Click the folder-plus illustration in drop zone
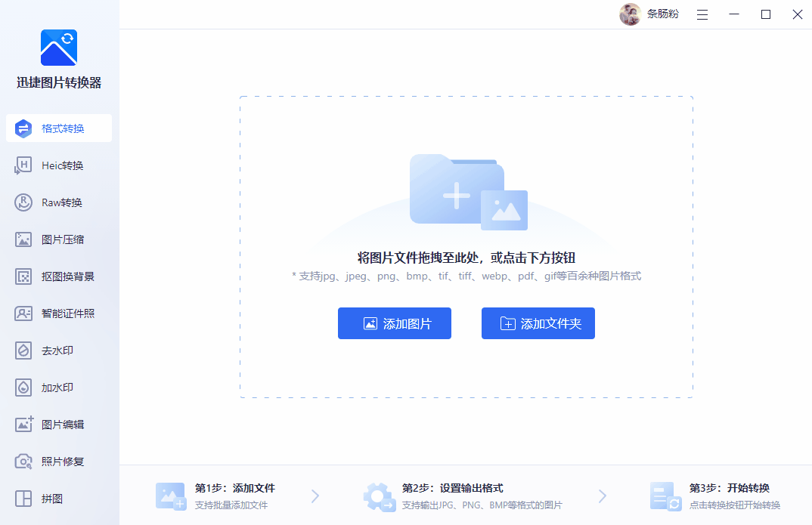Viewport: 812px width, 525px height. tap(469, 192)
